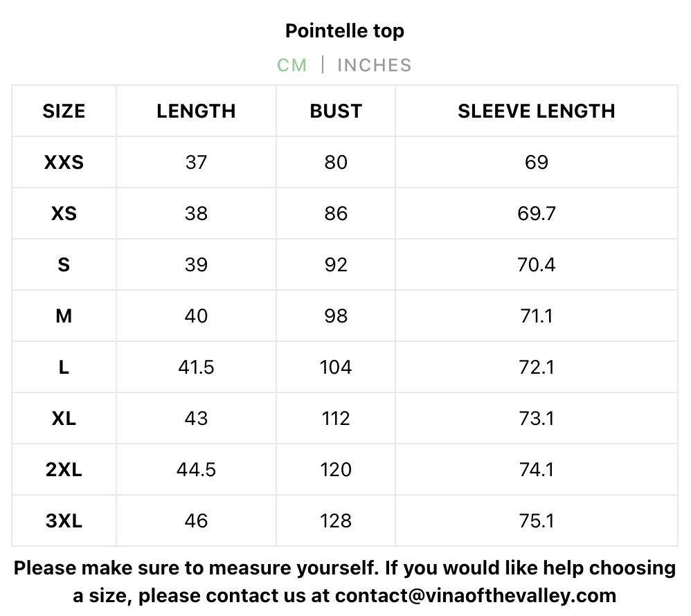Click the BUST column header
This screenshot has width=691, height=616.
(336, 111)
